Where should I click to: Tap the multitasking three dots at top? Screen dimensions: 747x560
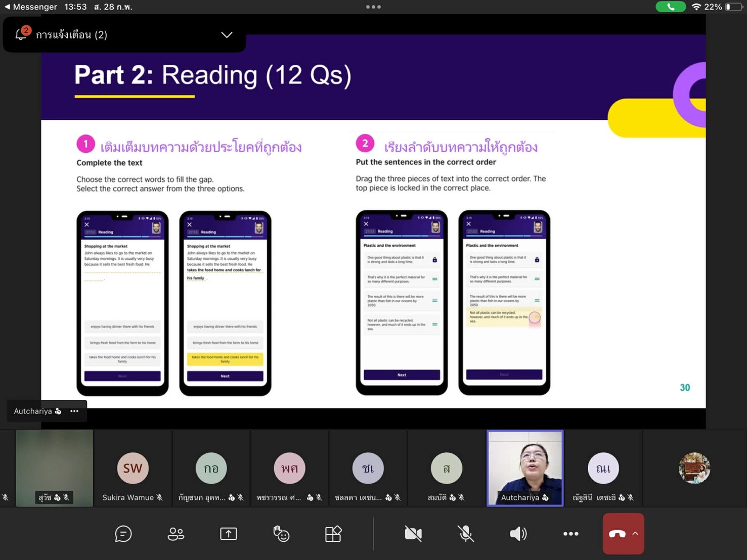point(373,7)
